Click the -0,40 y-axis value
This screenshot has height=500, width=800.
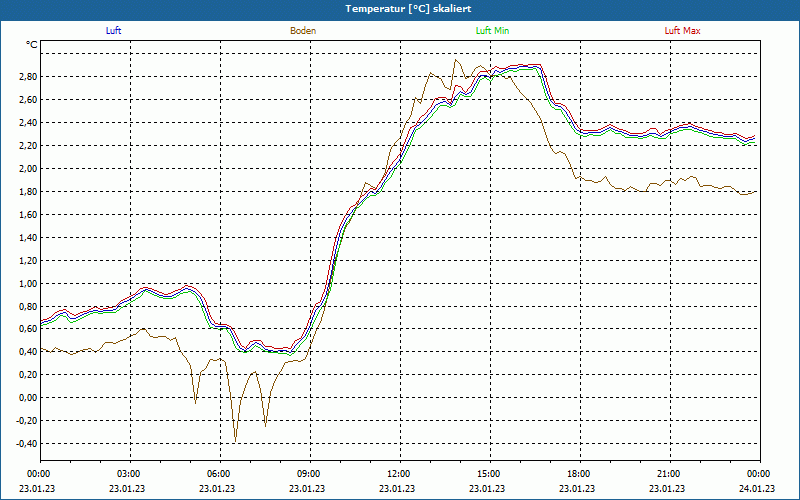(x=27, y=443)
